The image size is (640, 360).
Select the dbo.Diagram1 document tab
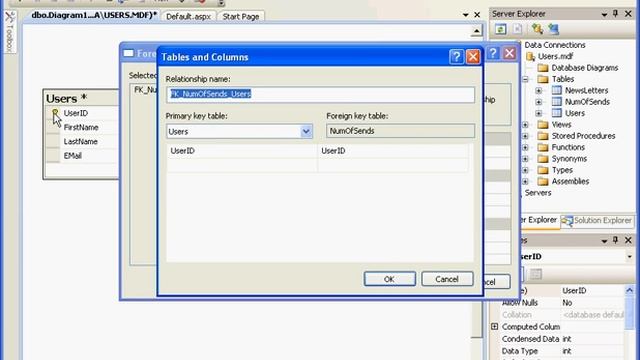click(94, 15)
